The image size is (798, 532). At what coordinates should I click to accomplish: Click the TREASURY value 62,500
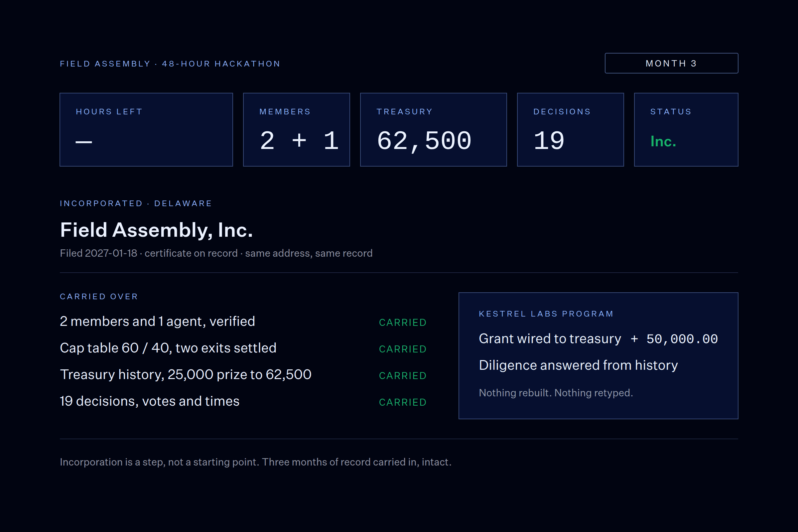[x=424, y=140]
